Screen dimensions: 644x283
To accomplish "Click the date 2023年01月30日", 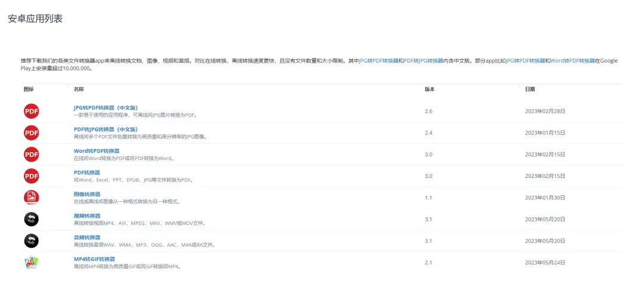I will tap(545, 198).
